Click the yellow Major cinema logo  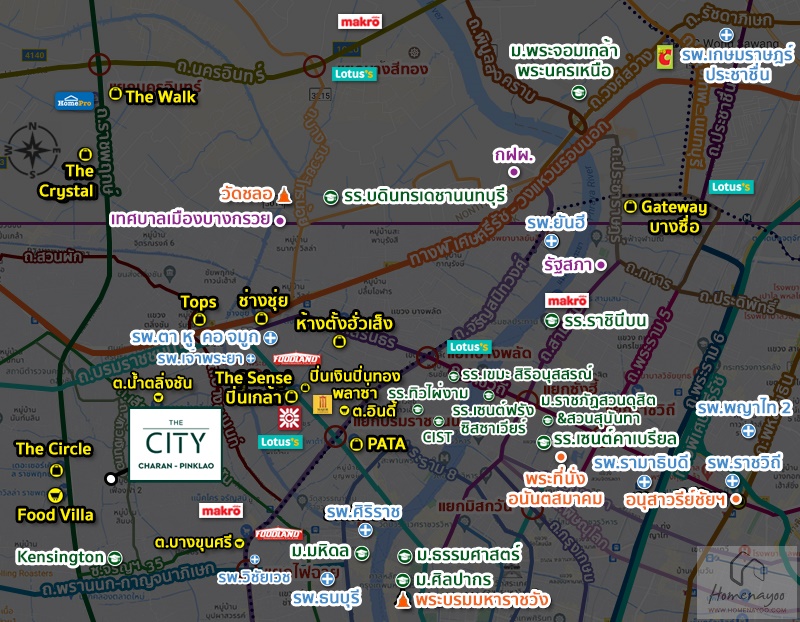pyautogui.click(x=322, y=405)
